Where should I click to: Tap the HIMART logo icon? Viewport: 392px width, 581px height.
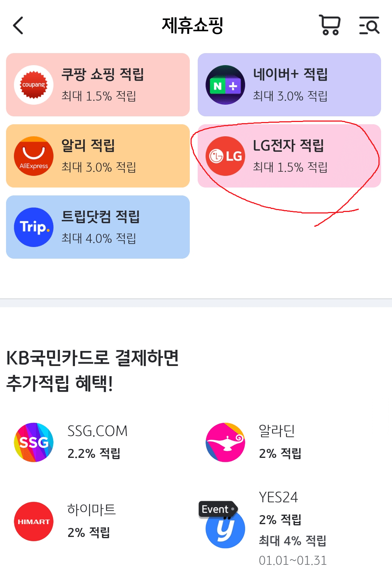click(x=34, y=522)
